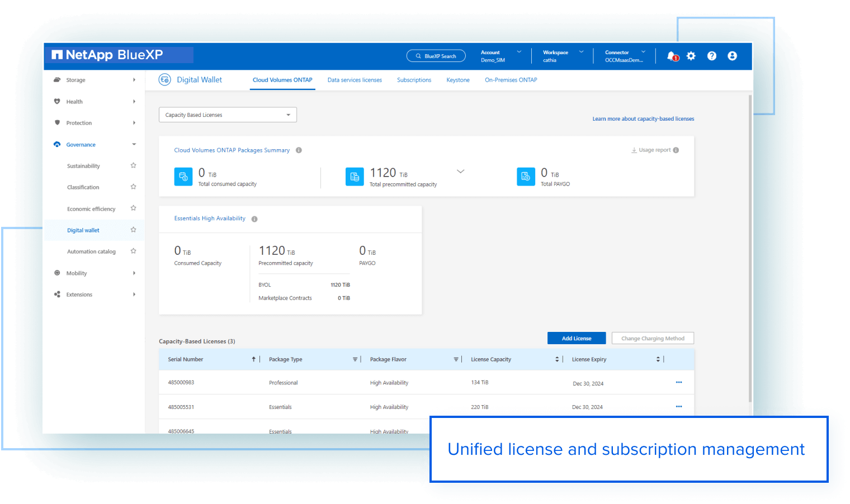Open the Capacity Based Licenses dropdown
This screenshot has width=850, height=504.
[x=228, y=115]
